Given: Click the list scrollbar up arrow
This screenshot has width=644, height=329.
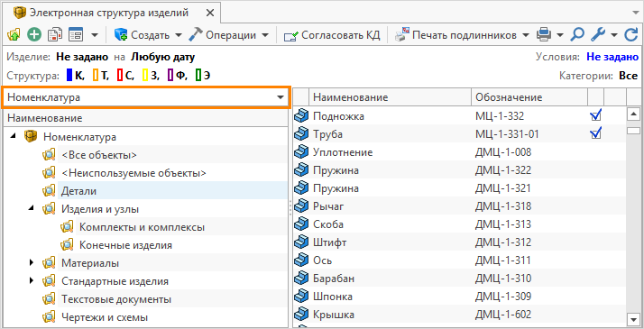Looking at the screenshot, I should pyautogui.click(x=634, y=114).
